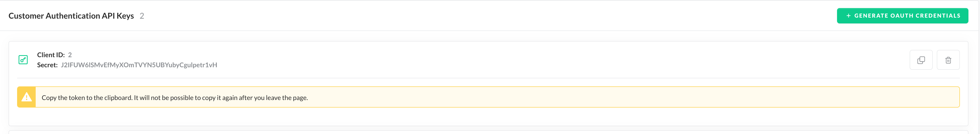Click the "Client ID:" label
The width and height of the screenshot is (980, 134).
click(51, 55)
